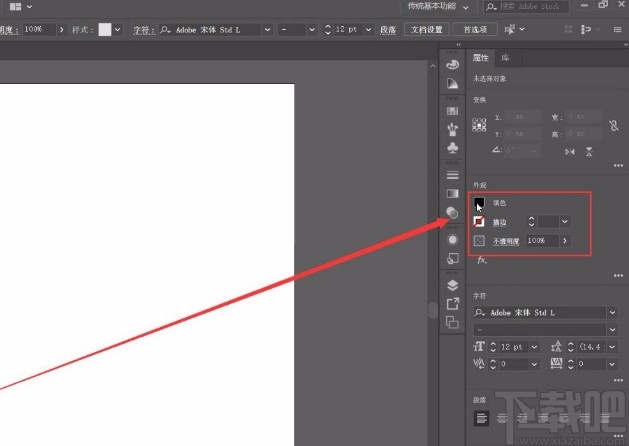629x446 pixels.
Task: Open the Swatches panel icon
Action: coord(452,111)
